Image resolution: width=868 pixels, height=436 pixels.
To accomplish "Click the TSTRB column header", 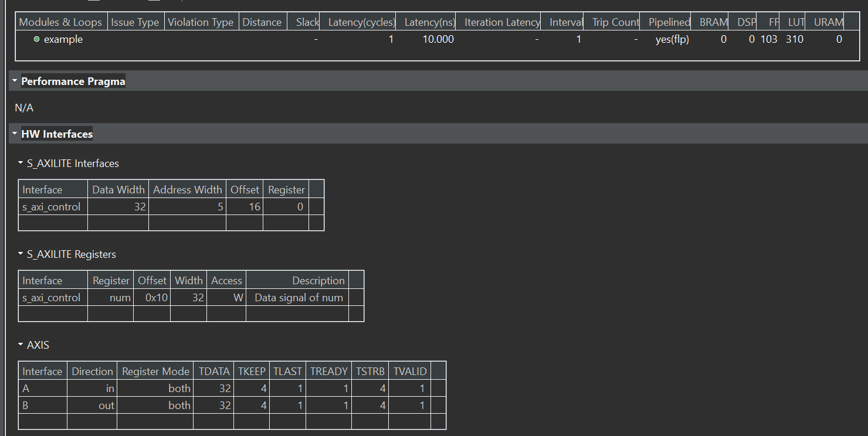I will [x=371, y=371].
